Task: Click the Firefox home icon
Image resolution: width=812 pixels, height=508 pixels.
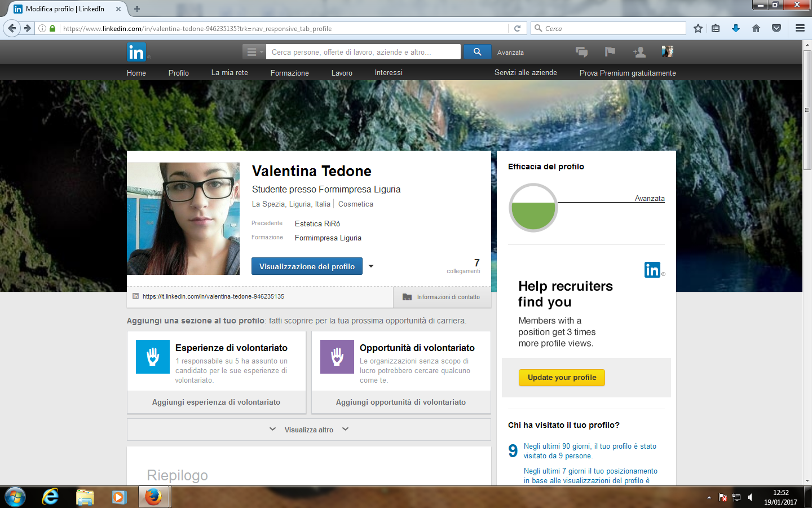Action: [756, 28]
